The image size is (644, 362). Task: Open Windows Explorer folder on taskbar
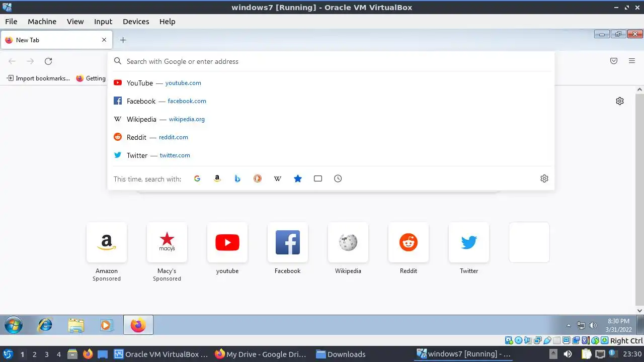[x=76, y=325]
